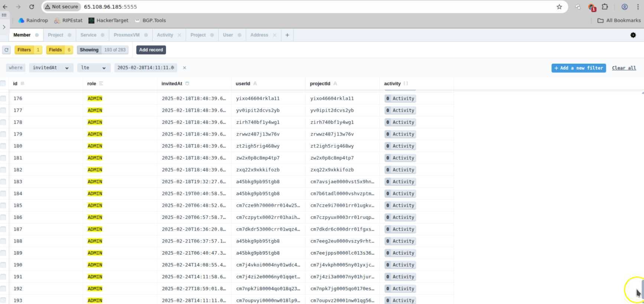Screen dimensions: 644x304
Task: Open the invitedAt field dropdown
Action: tap(51, 68)
